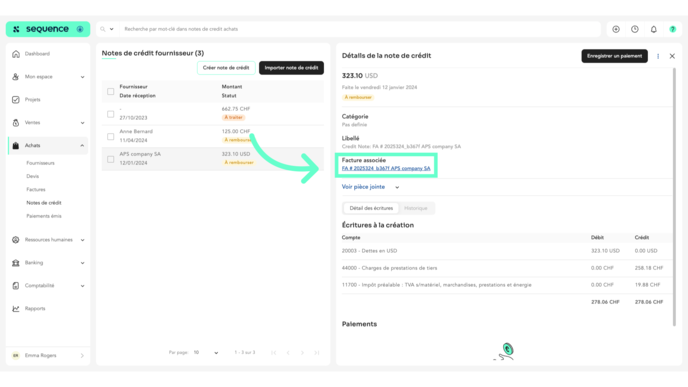Go to the last page of results
Image resolution: width=688 pixels, height=387 pixels.
pos(317,353)
